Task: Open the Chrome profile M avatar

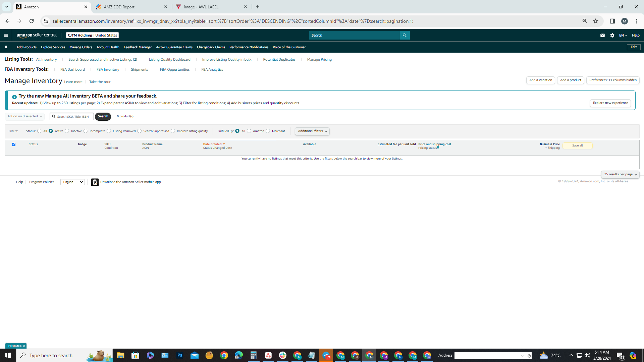Action: coord(624,21)
